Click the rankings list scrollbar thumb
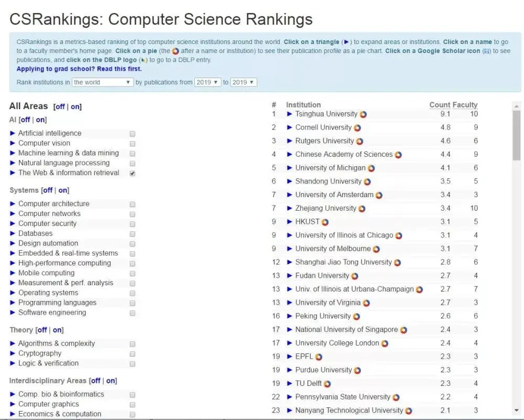 [517, 135]
